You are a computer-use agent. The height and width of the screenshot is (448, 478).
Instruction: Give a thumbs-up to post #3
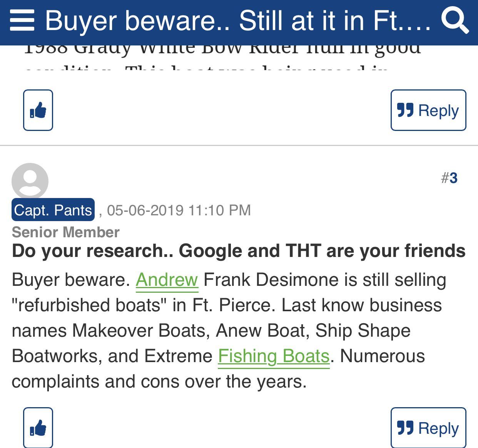coord(38,428)
